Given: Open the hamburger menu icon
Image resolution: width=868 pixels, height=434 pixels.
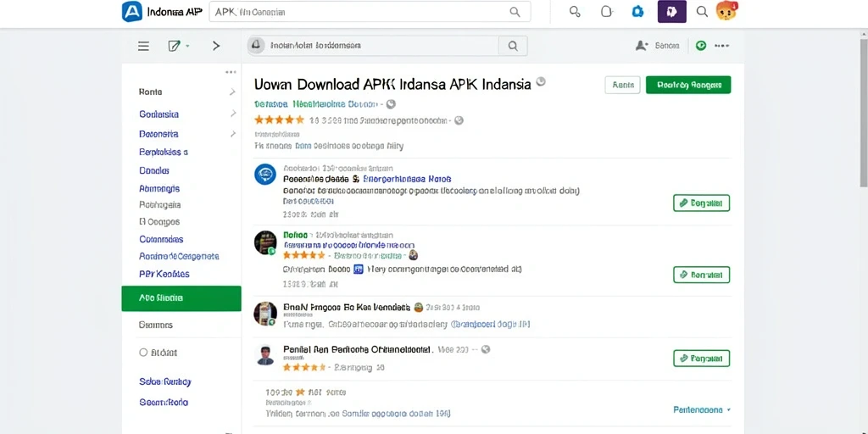Looking at the screenshot, I should click(143, 46).
